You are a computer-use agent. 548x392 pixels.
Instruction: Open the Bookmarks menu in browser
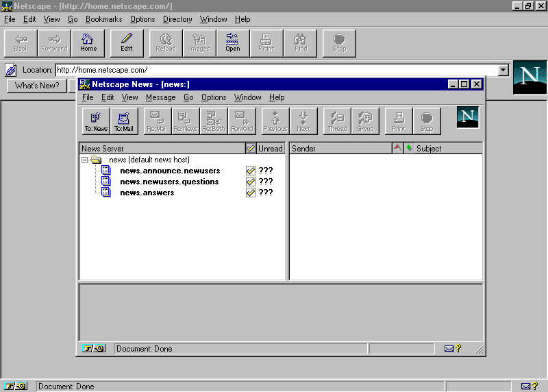pos(104,19)
